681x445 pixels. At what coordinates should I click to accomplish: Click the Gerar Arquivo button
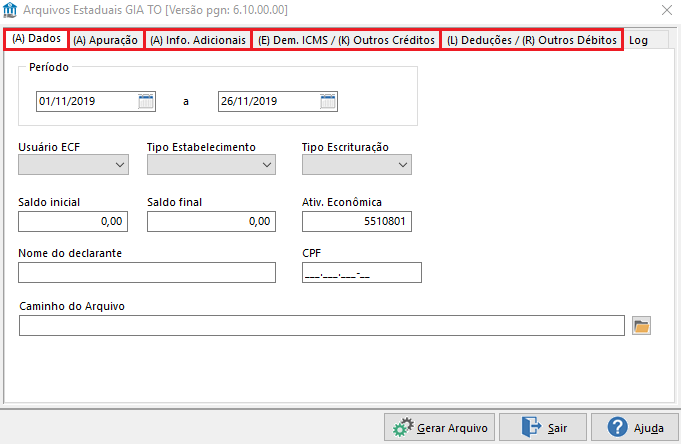[x=440, y=428]
